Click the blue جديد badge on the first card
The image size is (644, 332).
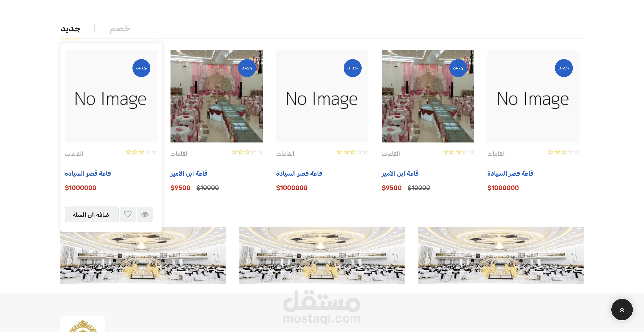click(141, 68)
